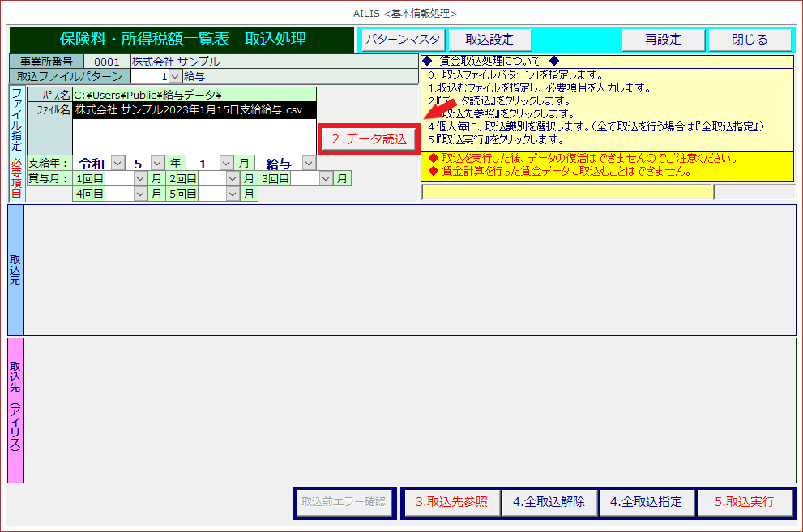
Task: Expand the 3回目 bonus month dropdown
Action: (x=326, y=178)
